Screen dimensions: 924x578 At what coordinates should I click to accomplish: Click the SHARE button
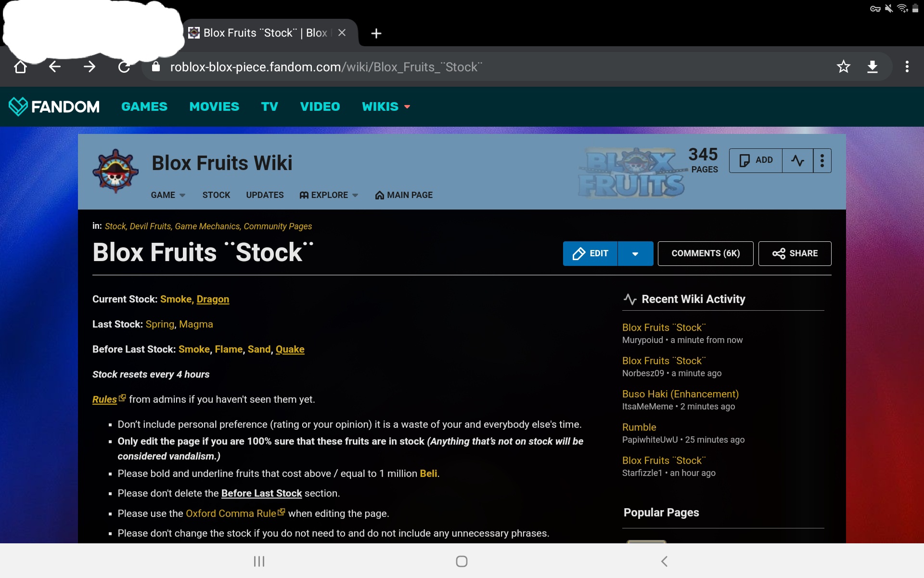tap(795, 253)
